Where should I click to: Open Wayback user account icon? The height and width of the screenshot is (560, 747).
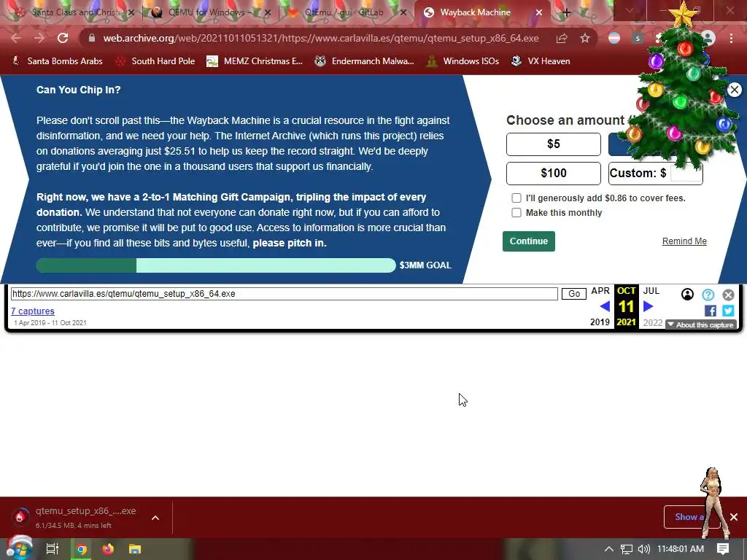[x=687, y=295]
